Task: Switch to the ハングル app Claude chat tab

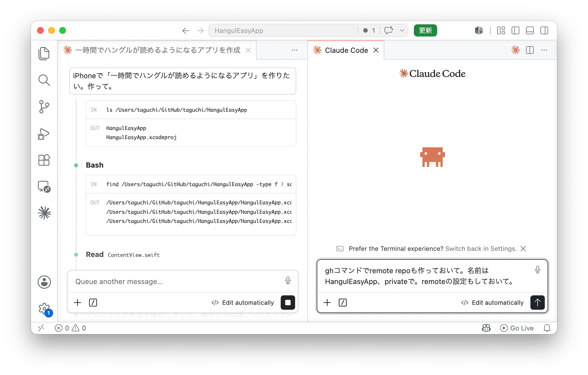Action: pyautogui.click(x=157, y=50)
